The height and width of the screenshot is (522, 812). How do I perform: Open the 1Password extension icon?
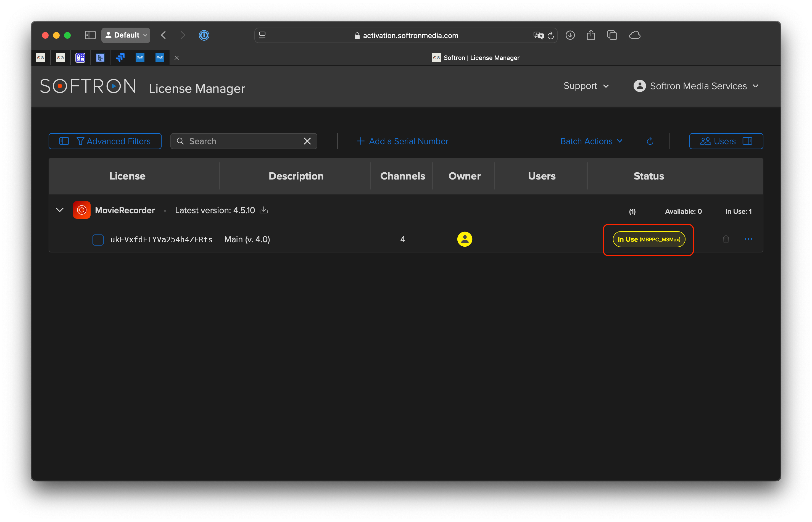(x=204, y=35)
